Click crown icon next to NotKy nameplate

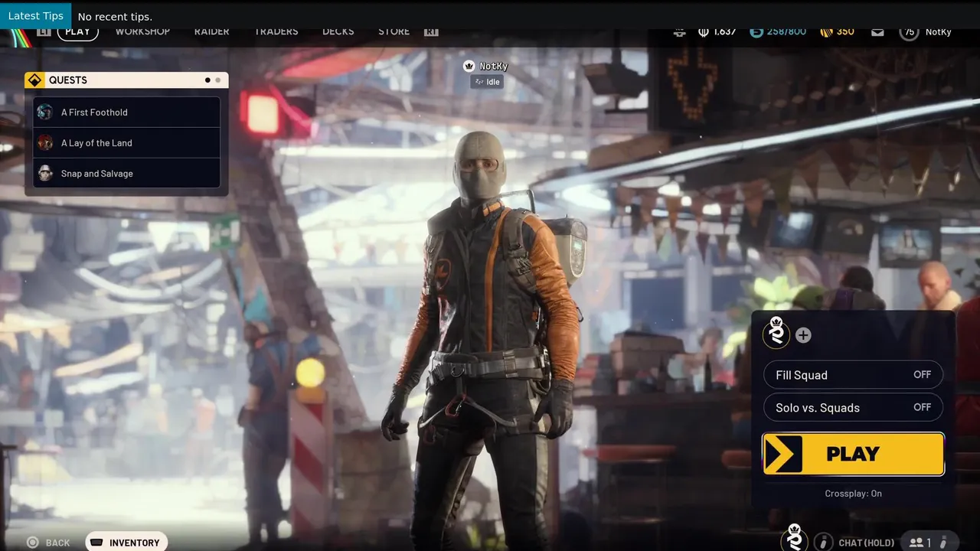[469, 67]
